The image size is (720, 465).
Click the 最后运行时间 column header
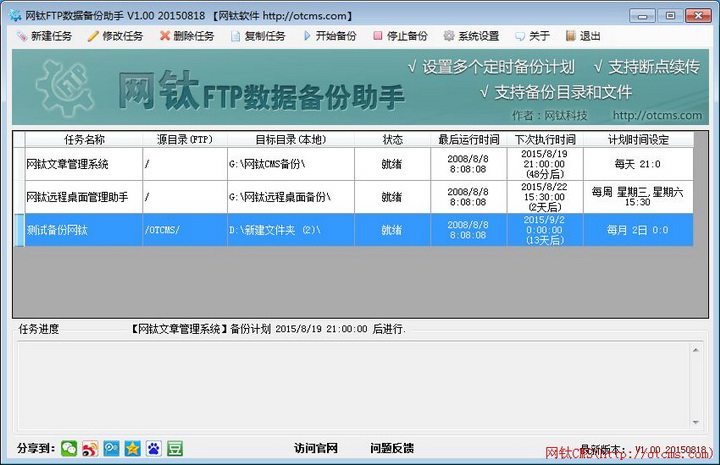click(469, 140)
